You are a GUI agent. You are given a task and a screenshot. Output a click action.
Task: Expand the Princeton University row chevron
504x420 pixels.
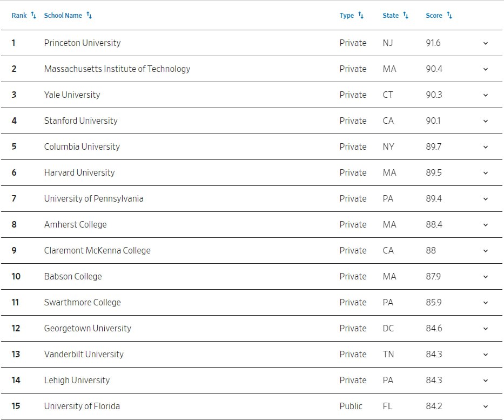pos(486,43)
